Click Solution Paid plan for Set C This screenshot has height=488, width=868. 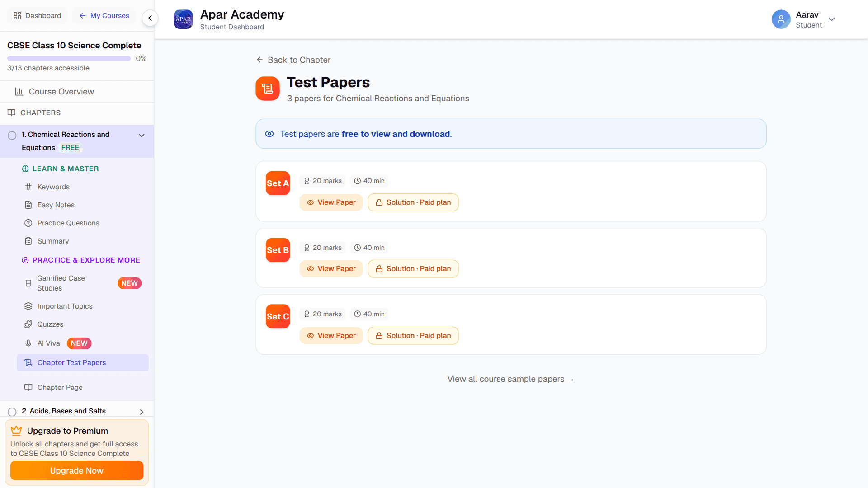click(413, 335)
